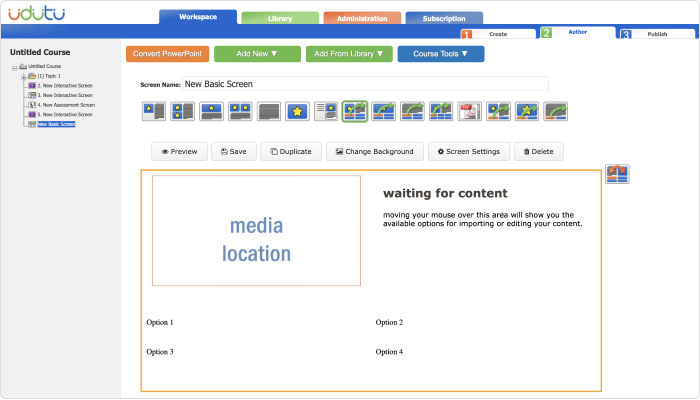Image resolution: width=700 pixels, height=400 pixels.
Task: Click Change Background
Action: pos(375,152)
